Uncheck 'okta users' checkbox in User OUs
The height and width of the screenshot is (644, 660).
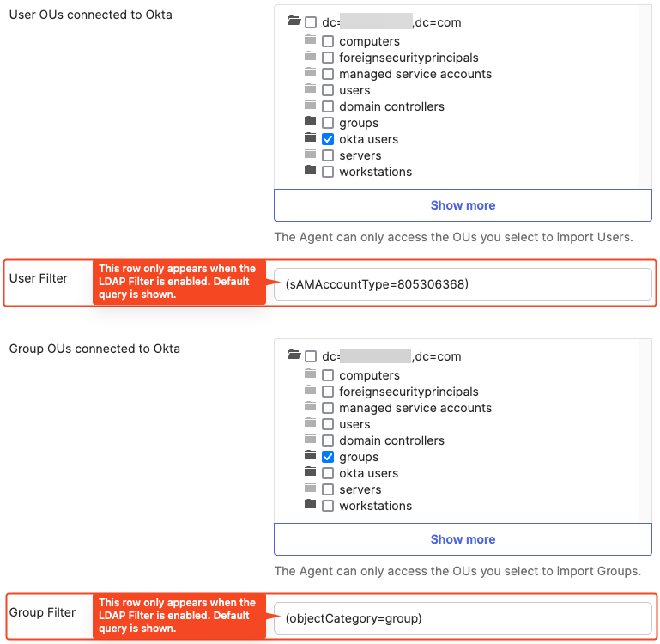[x=328, y=139]
